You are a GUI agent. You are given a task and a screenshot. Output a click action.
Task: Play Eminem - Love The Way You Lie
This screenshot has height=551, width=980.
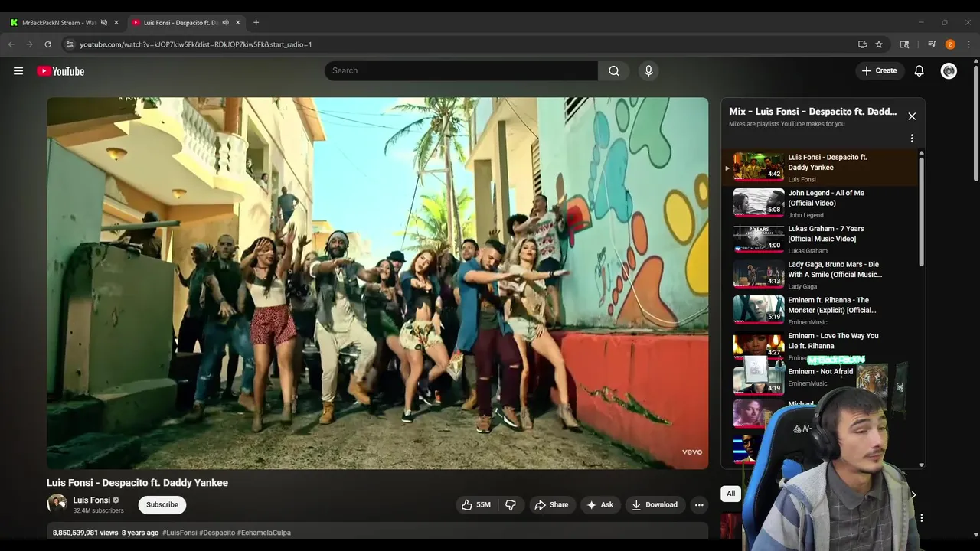(819, 344)
